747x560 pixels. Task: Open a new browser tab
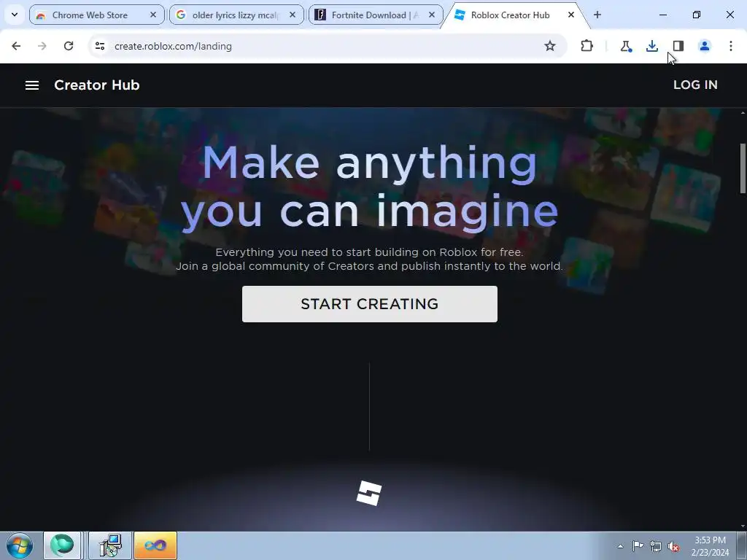597,15
